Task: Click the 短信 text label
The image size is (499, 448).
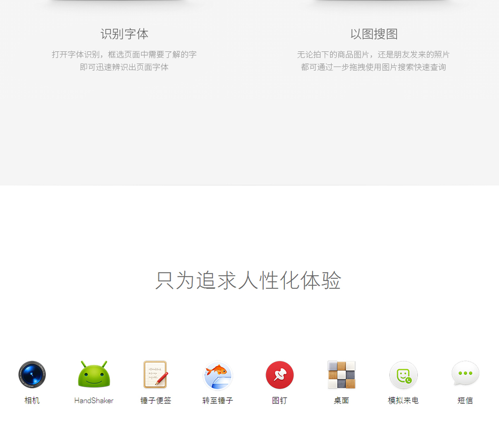Action: click(x=465, y=400)
